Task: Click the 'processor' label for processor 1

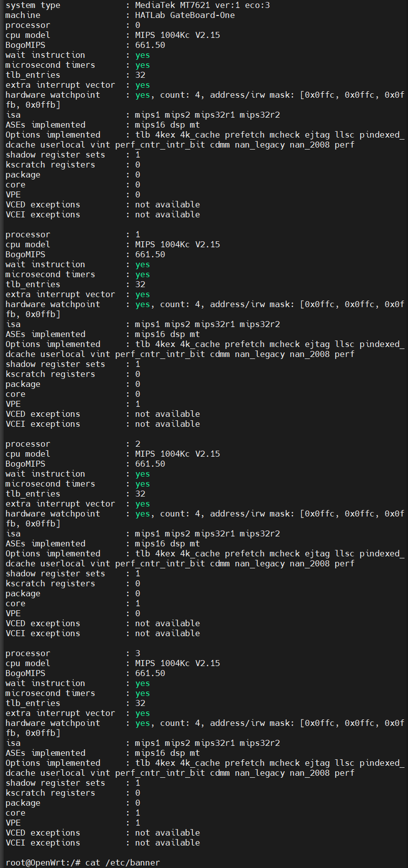Action: pyautogui.click(x=27, y=234)
